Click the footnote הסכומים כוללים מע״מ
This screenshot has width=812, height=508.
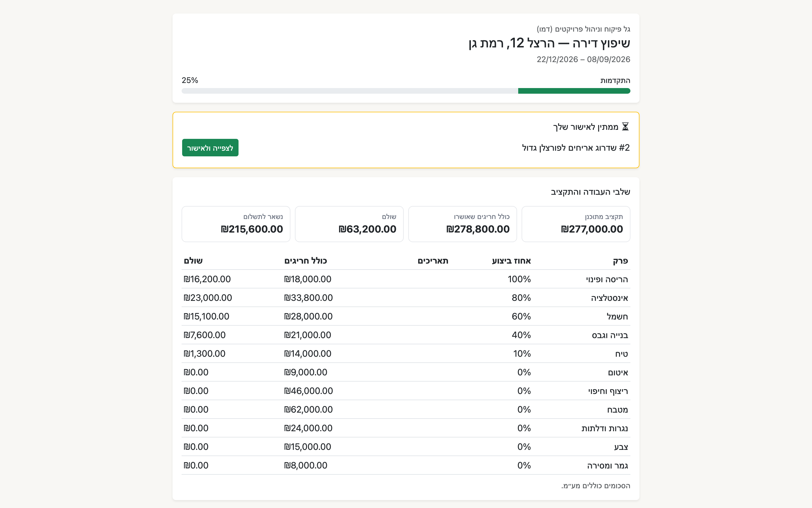595,486
